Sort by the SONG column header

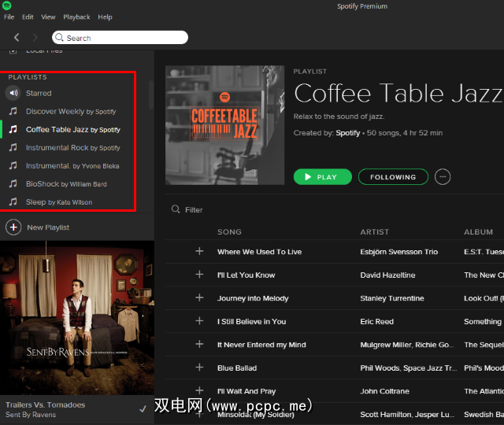[x=229, y=232]
